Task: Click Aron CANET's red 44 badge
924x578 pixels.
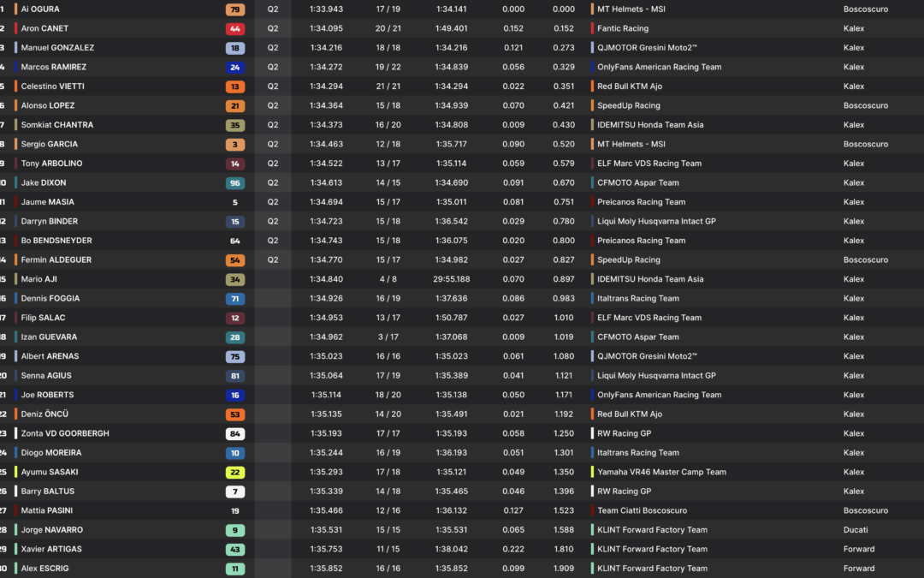Action: pos(235,29)
